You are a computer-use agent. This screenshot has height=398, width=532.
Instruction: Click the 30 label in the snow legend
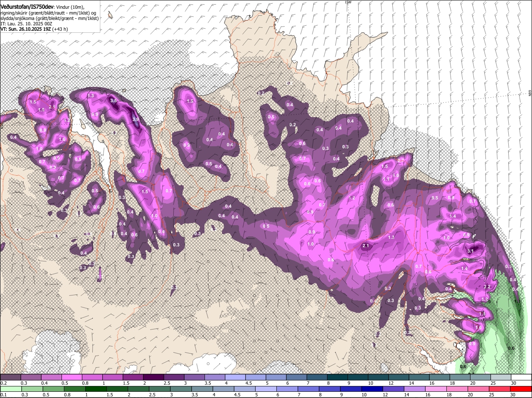point(513,383)
